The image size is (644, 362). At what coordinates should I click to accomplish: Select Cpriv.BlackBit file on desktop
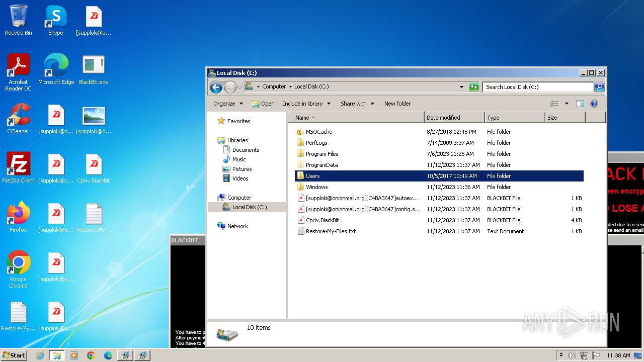pyautogui.click(x=94, y=168)
